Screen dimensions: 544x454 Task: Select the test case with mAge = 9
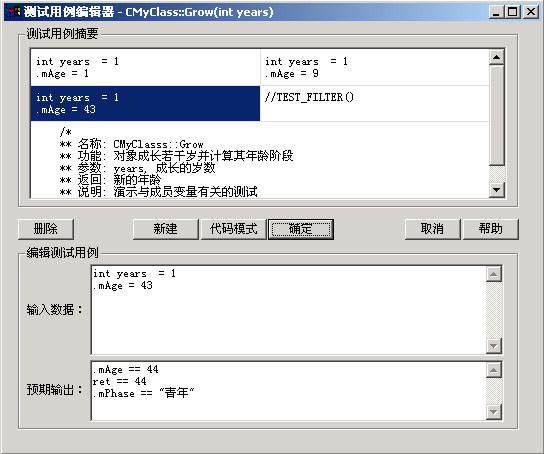(375, 68)
